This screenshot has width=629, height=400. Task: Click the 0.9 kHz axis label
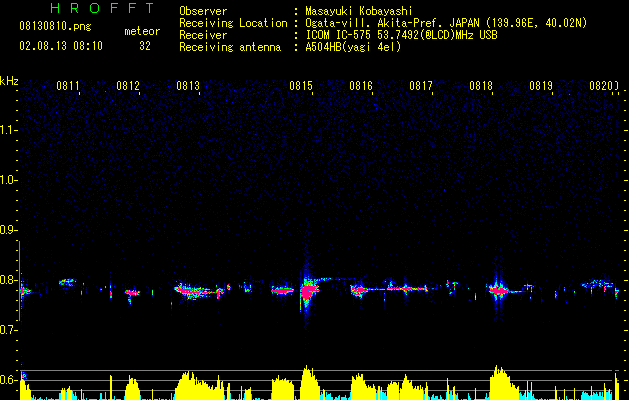pos(8,230)
